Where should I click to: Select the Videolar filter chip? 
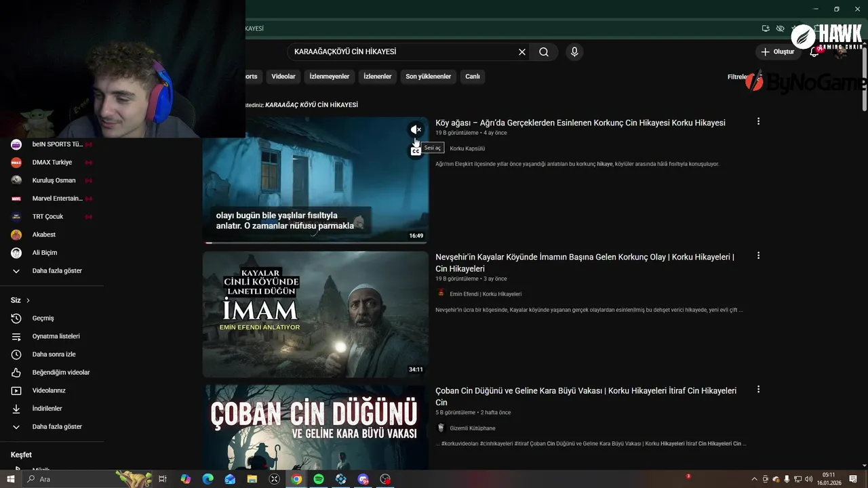pyautogui.click(x=283, y=77)
